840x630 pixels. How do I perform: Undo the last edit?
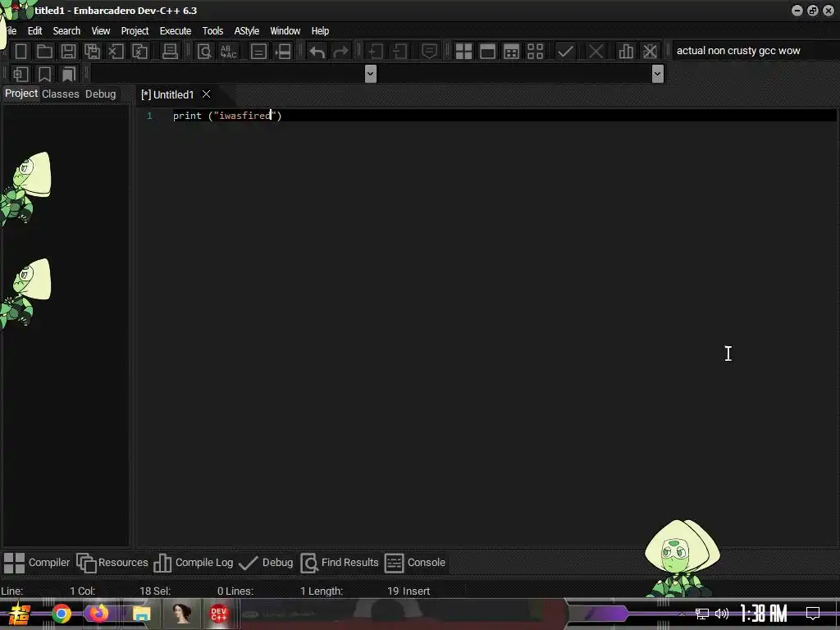pyautogui.click(x=317, y=52)
